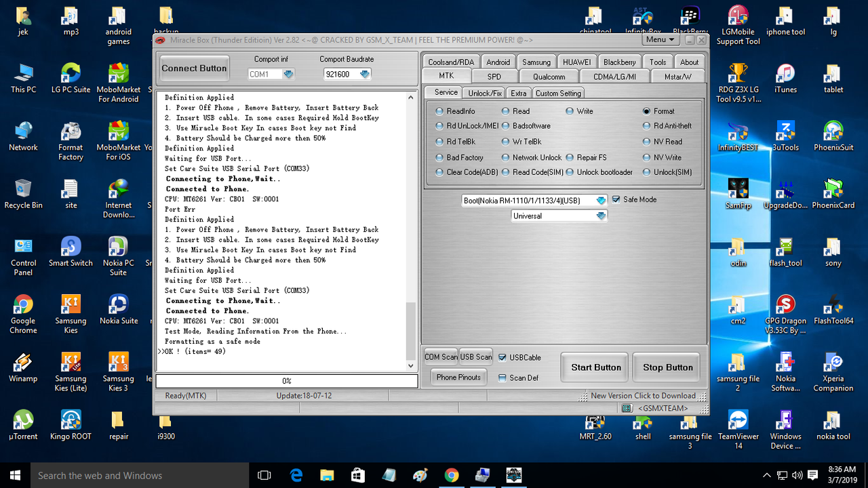Open Format Factory shortcut
This screenshot has width=868, height=488.
(x=71, y=142)
